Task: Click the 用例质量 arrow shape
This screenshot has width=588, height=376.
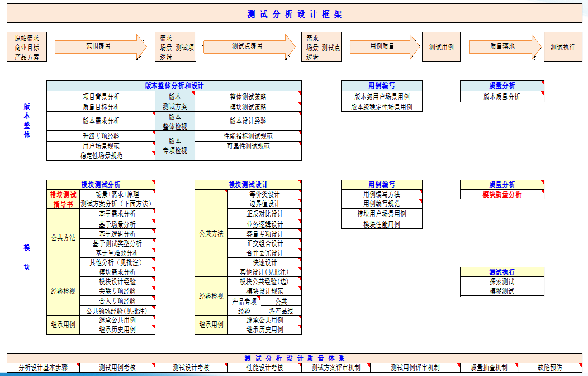Action: click(x=385, y=47)
